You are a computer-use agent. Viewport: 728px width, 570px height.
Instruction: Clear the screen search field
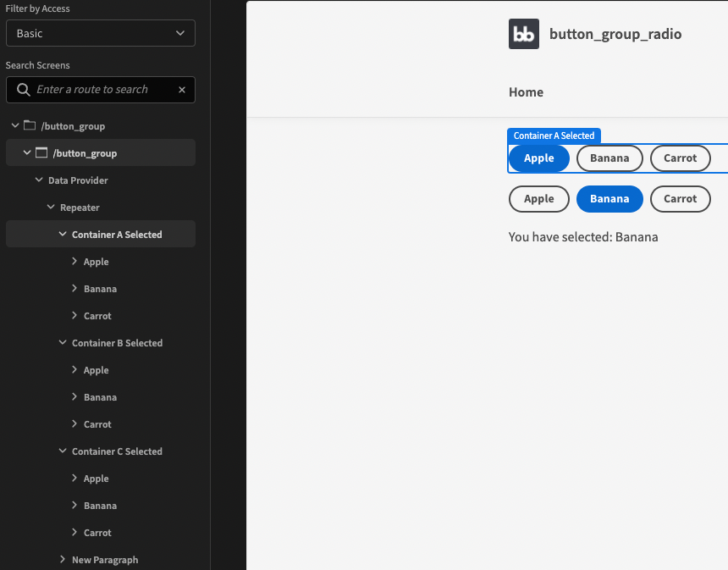coord(182,90)
